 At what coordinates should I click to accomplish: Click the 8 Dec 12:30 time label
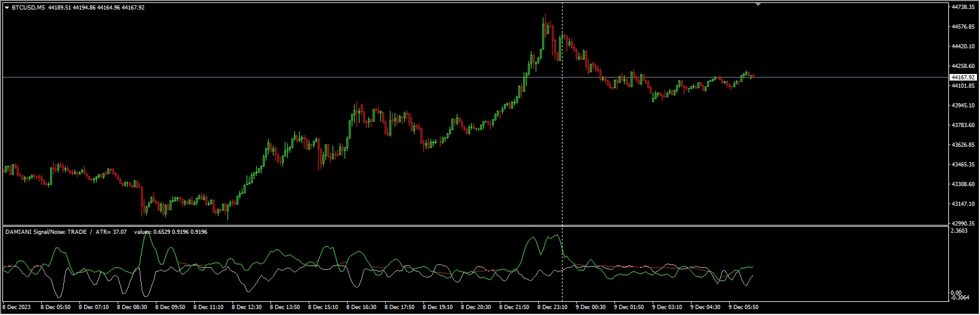point(247,307)
